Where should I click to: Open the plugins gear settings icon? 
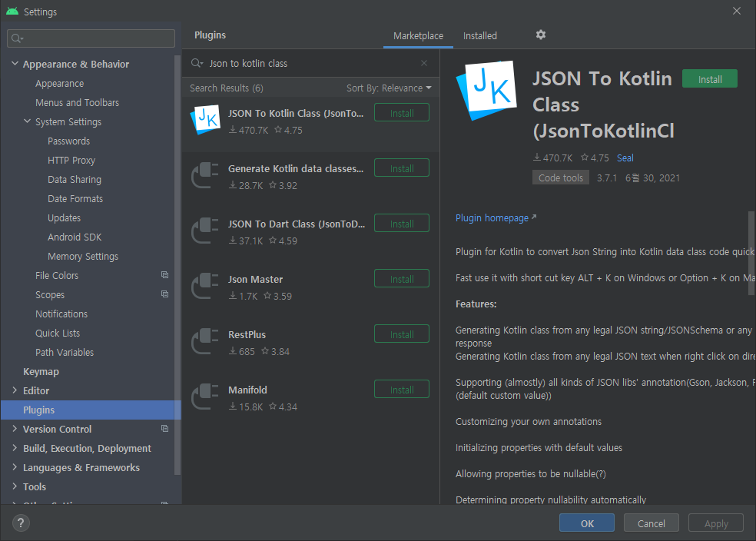click(x=540, y=35)
